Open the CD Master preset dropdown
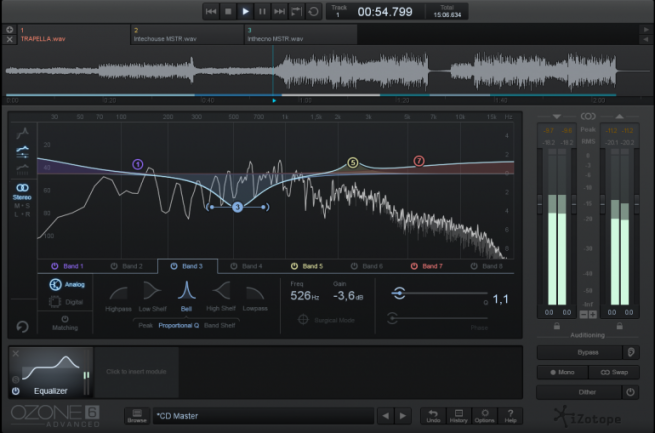The height and width of the screenshot is (433, 655). click(x=262, y=415)
